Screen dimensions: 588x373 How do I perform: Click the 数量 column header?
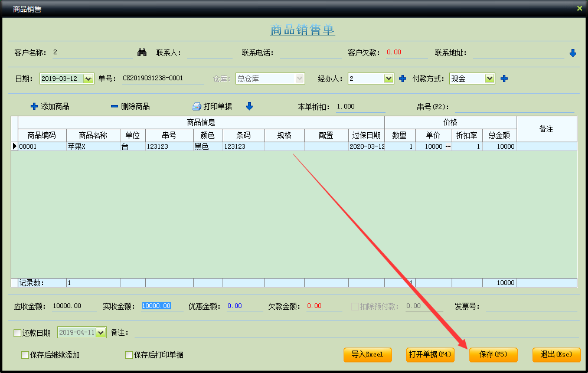(400, 135)
